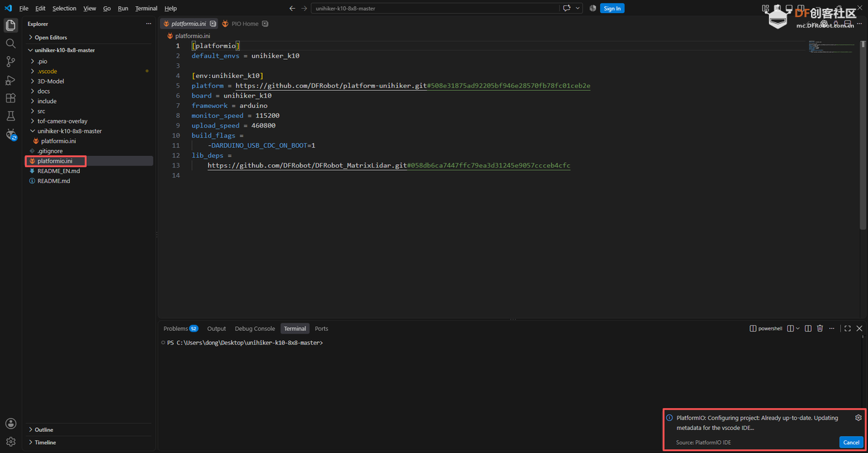Open the Run menu
Viewport: 868px width, 453px height.
[x=123, y=8]
